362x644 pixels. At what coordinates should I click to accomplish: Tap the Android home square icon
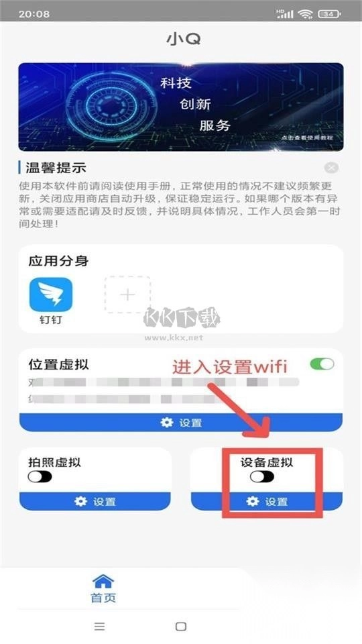[x=181, y=627]
